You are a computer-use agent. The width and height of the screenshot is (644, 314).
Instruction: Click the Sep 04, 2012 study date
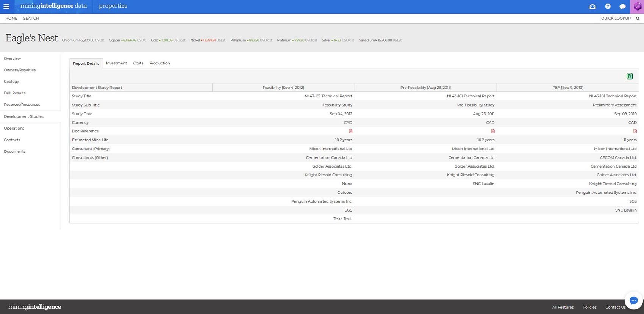341,114
